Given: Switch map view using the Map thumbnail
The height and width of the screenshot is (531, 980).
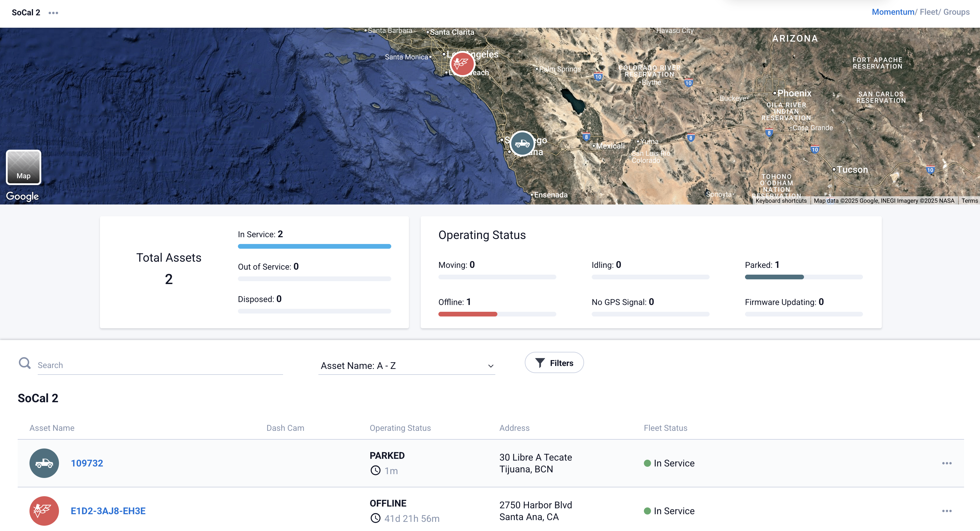Looking at the screenshot, I should (24, 167).
